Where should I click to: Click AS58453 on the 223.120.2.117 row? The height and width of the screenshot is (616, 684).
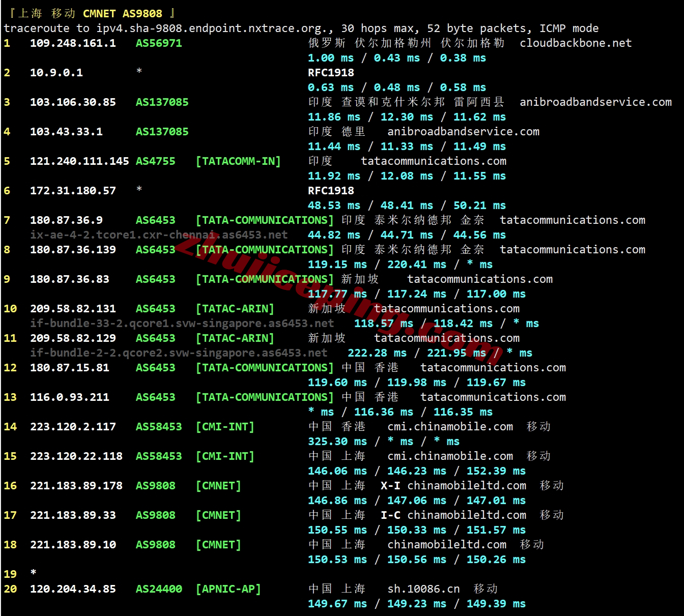159,427
